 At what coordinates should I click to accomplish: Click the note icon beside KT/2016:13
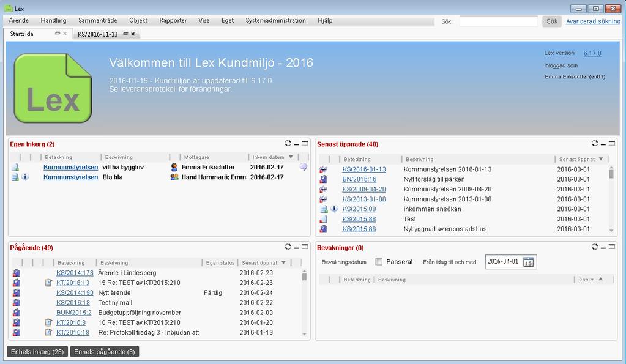[x=48, y=283]
